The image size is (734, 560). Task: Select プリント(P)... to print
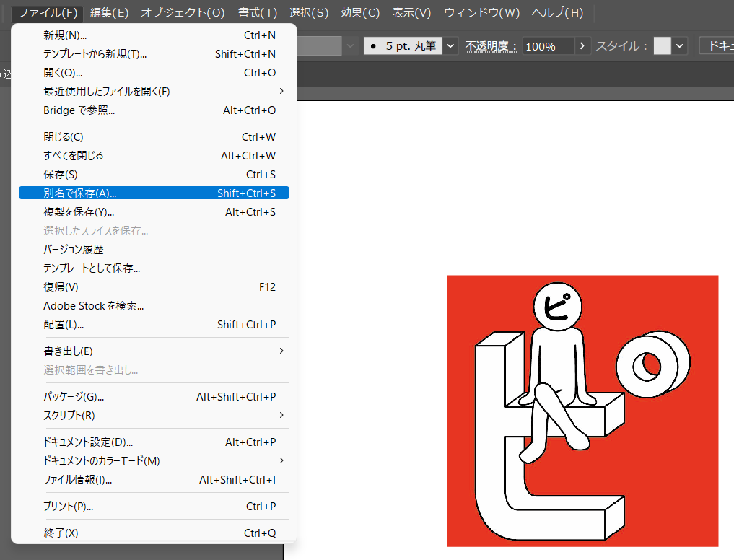pos(154,506)
